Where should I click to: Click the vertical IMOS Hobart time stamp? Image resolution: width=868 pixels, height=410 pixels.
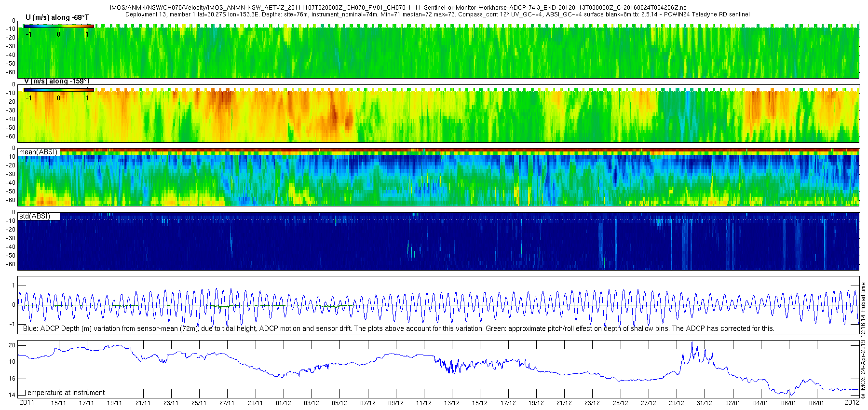(863, 341)
